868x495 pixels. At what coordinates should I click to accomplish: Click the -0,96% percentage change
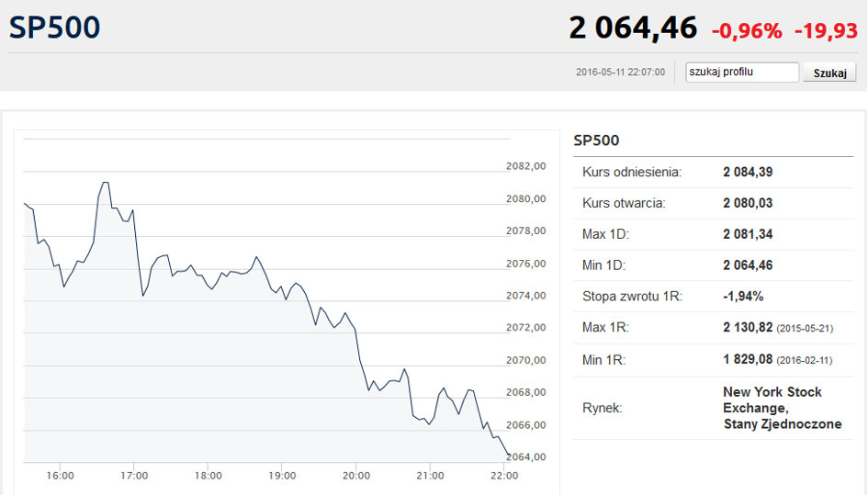(747, 31)
